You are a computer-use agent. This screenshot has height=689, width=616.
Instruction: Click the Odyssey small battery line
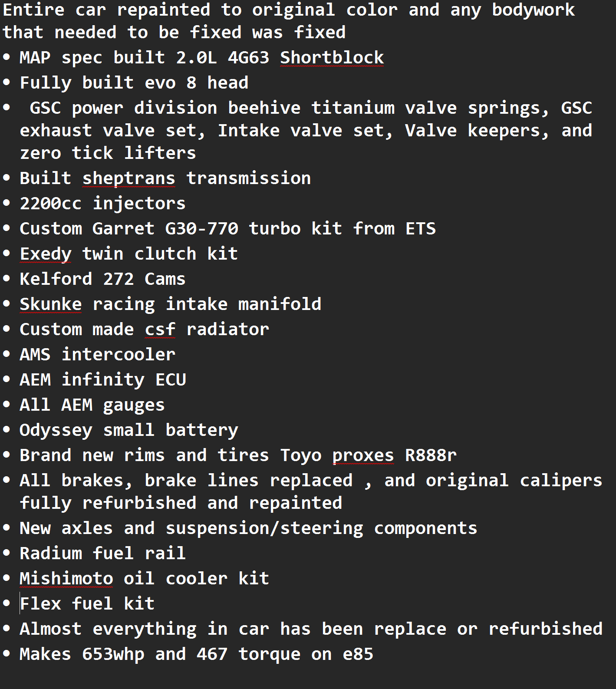point(128,430)
